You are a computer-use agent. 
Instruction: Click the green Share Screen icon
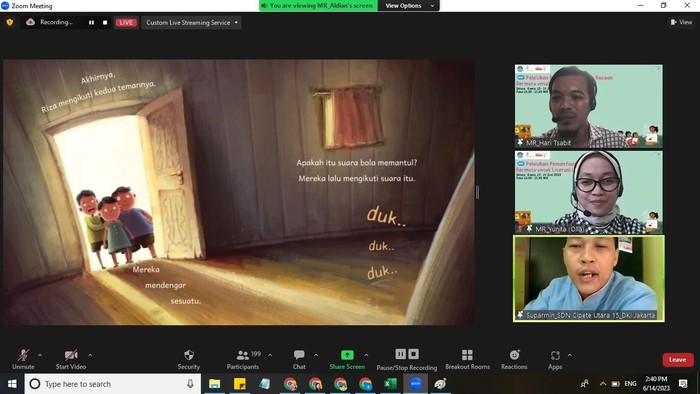[347, 355]
